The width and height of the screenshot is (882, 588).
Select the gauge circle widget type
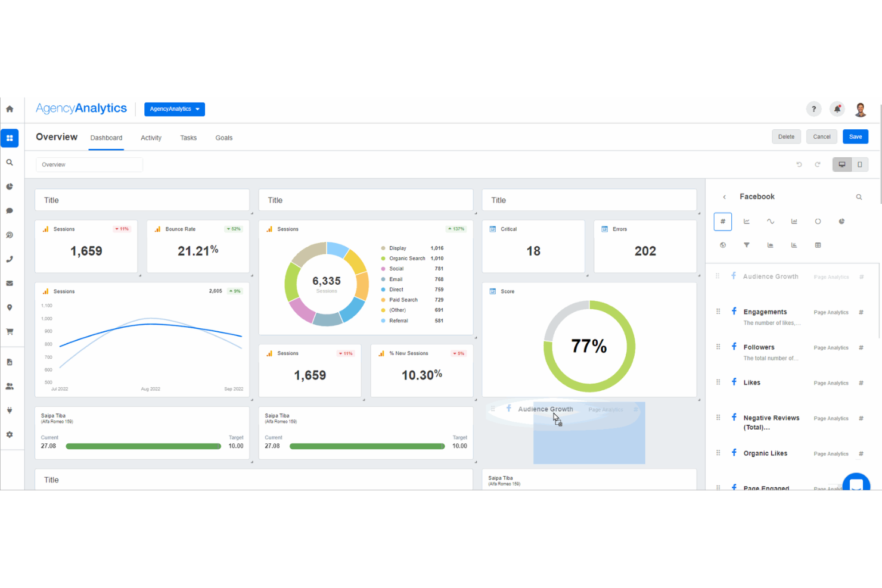coord(818,221)
